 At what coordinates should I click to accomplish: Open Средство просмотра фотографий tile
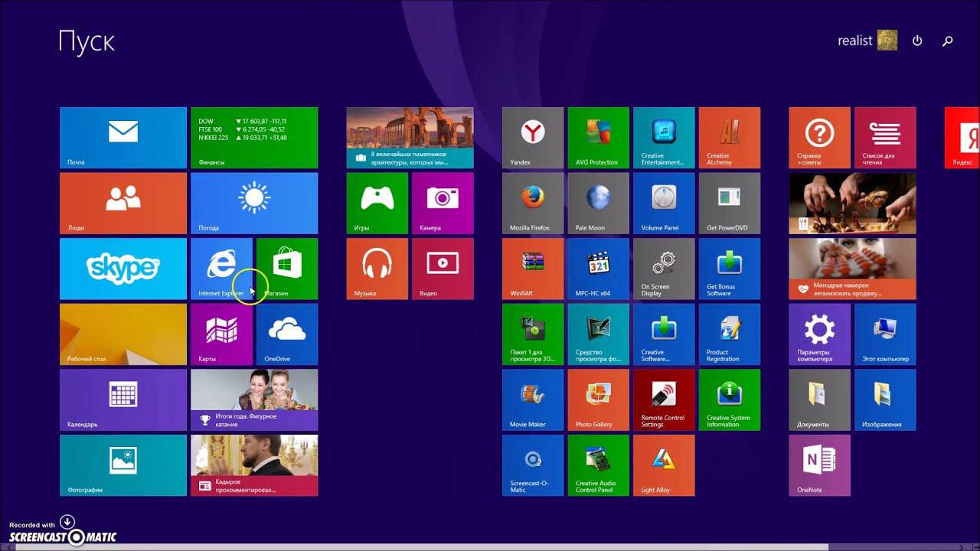[599, 334]
